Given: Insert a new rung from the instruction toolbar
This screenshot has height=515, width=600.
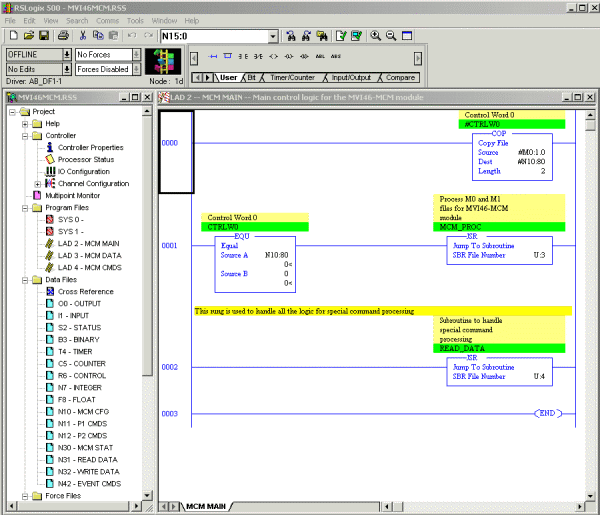Looking at the screenshot, I should tap(213, 56).
